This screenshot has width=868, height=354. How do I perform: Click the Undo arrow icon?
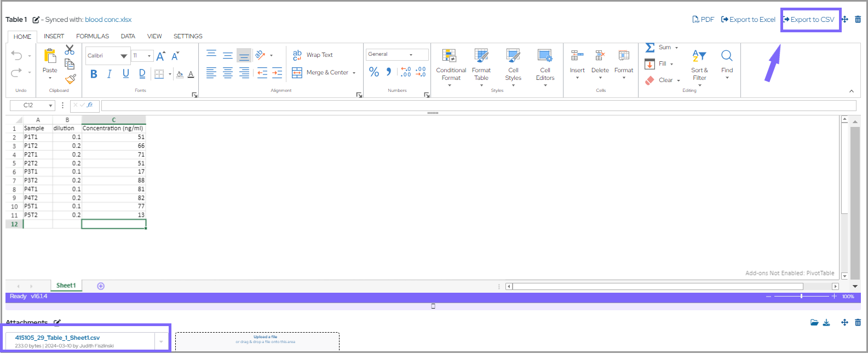pyautogui.click(x=17, y=56)
